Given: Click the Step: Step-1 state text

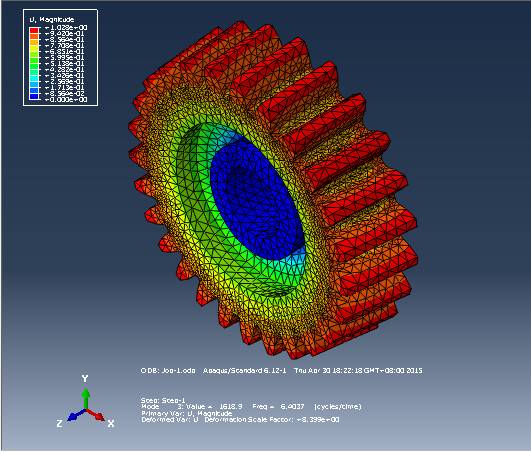Looking at the screenshot, I should (163, 400).
